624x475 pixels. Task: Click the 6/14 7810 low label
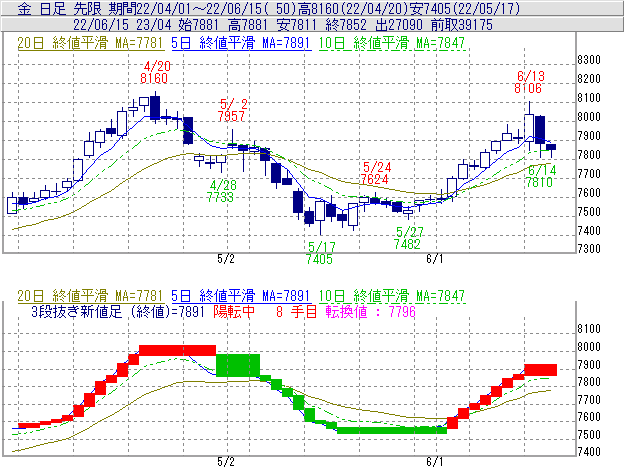pyautogui.click(x=540, y=176)
